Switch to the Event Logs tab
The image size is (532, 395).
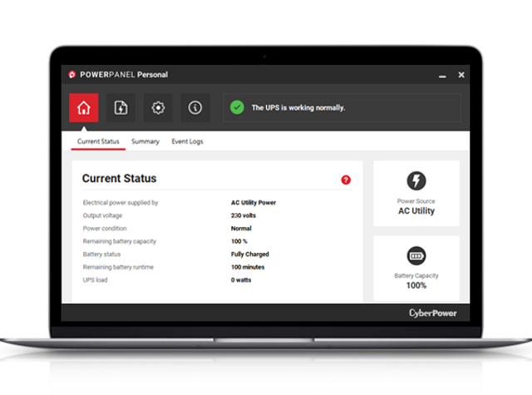pyautogui.click(x=187, y=141)
